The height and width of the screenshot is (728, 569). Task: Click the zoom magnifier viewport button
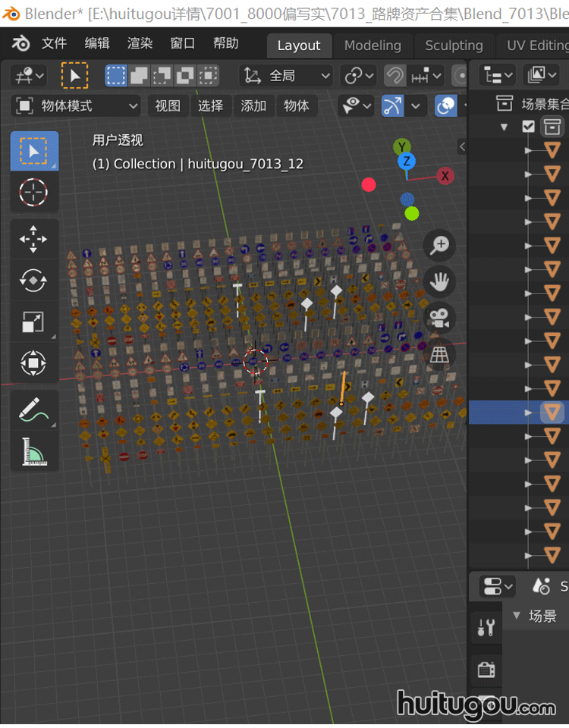tap(439, 245)
